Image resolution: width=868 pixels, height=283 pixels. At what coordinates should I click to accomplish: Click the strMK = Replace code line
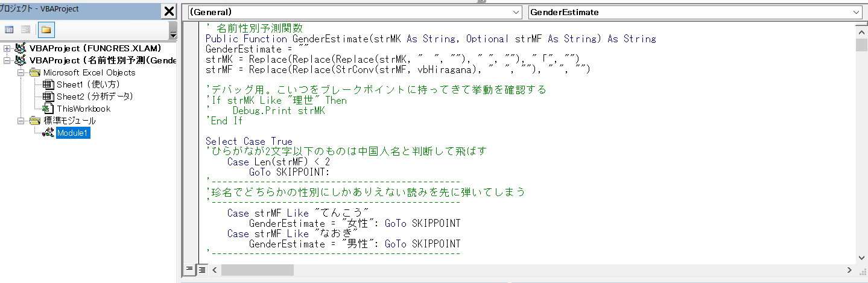click(x=393, y=59)
